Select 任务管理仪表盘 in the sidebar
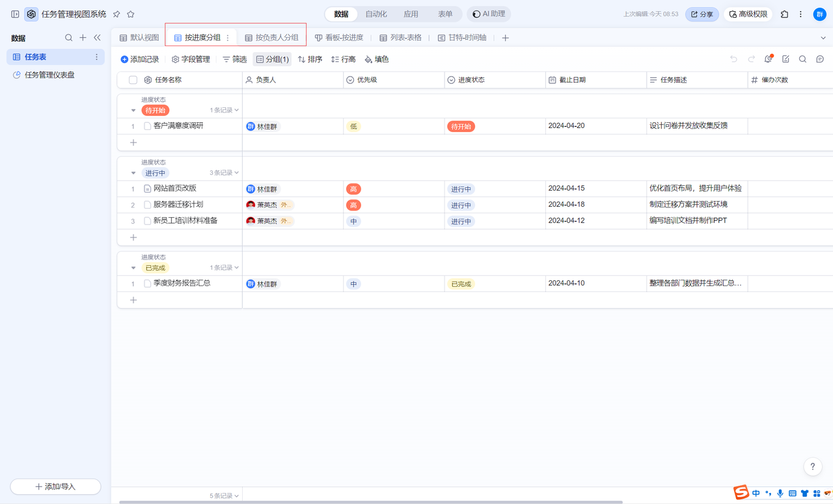Screen dimensions: 833x504 (x=49, y=75)
